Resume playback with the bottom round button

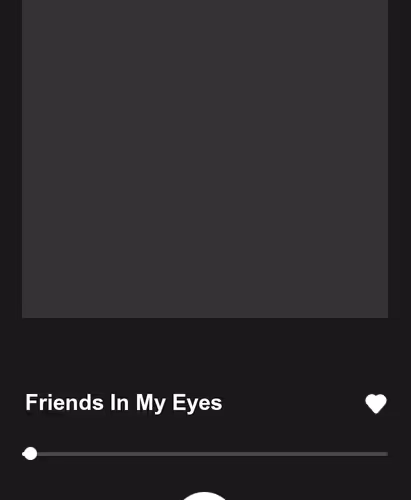click(x=204, y=496)
